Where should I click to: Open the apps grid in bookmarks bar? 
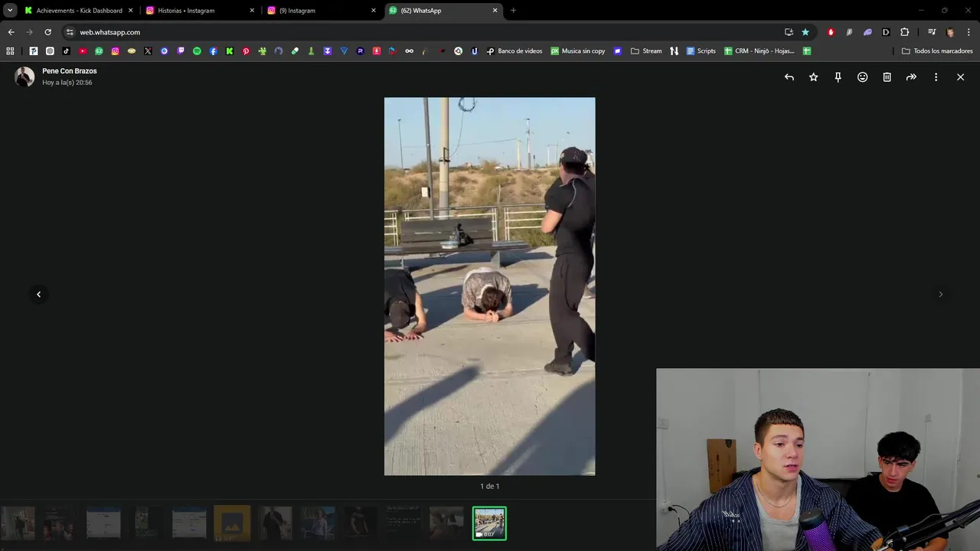click(x=10, y=51)
